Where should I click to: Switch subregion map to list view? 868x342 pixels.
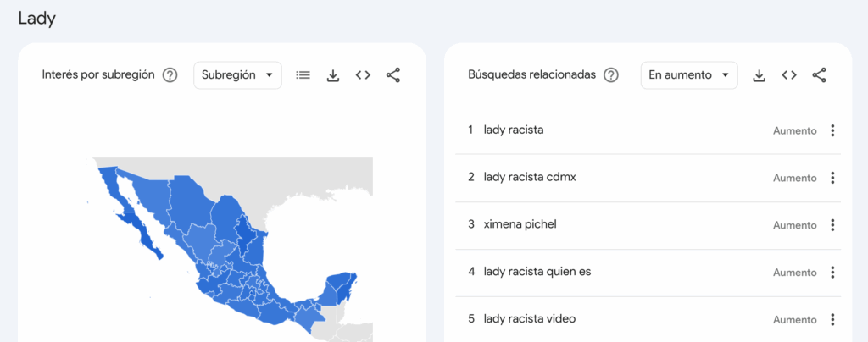(303, 75)
